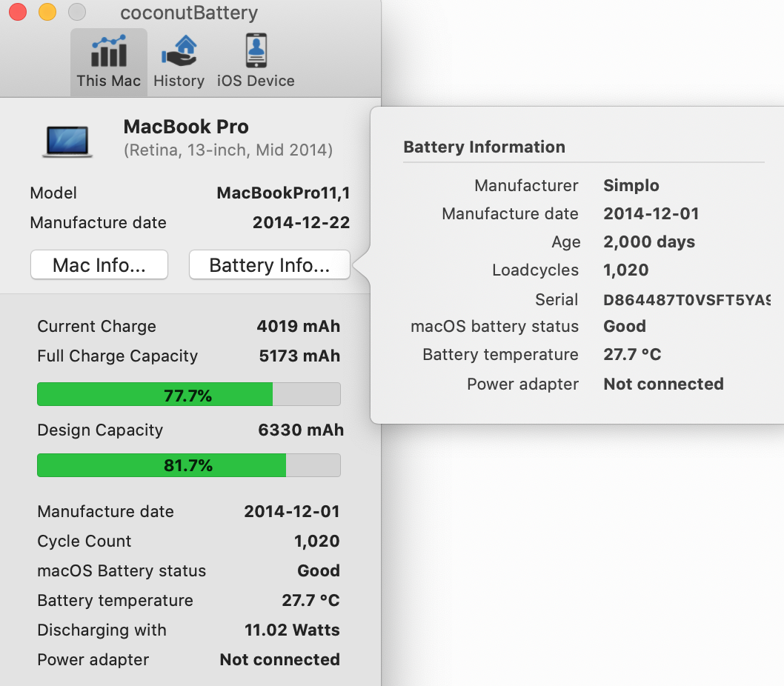Open the Mac Info... button

point(99,264)
